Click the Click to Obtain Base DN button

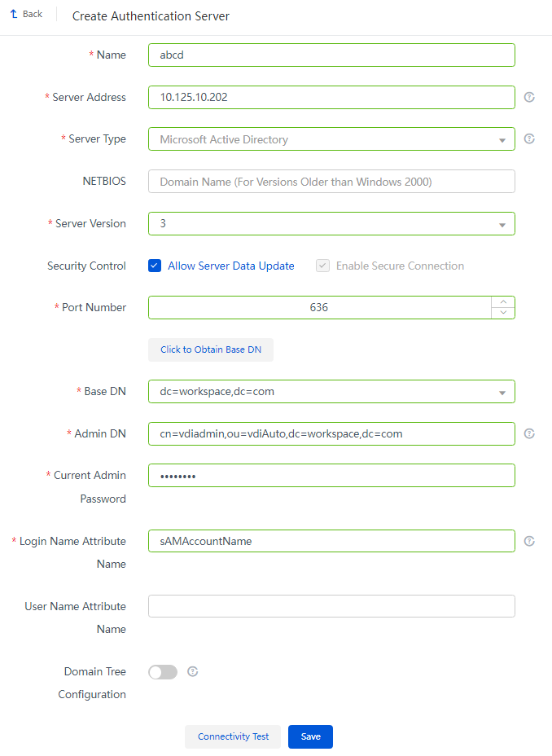(211, 349)
